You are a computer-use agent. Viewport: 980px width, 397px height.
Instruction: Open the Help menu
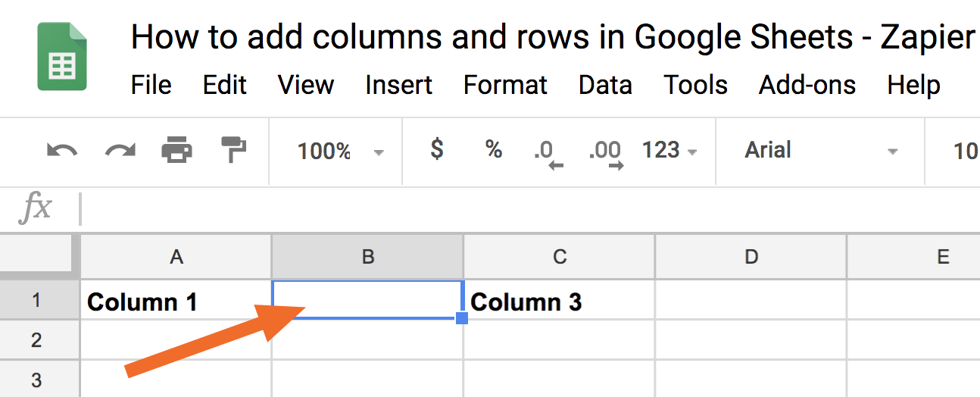coord(913,85)
